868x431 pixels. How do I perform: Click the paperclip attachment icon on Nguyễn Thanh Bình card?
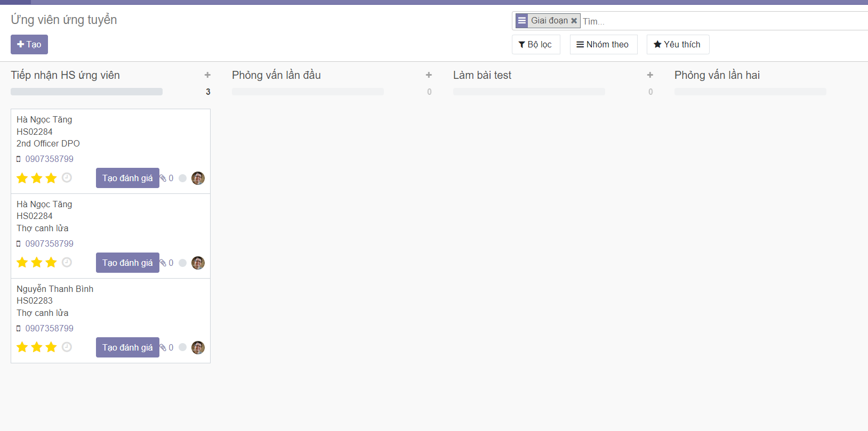point(163,348)
